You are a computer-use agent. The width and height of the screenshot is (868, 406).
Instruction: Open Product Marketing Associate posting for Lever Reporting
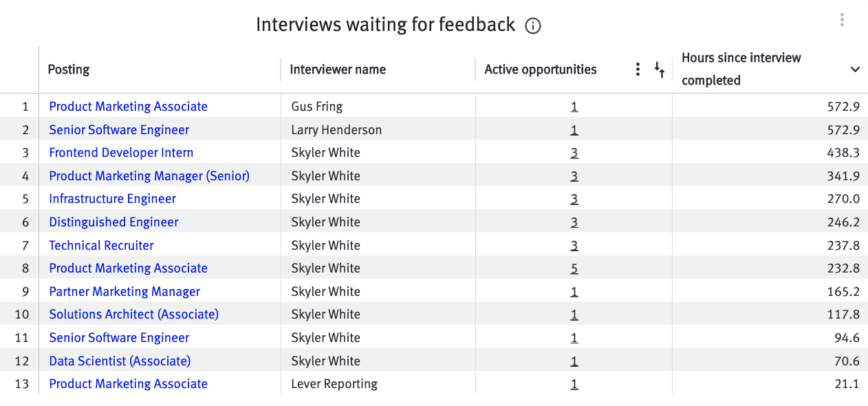[x=128, y=383]
